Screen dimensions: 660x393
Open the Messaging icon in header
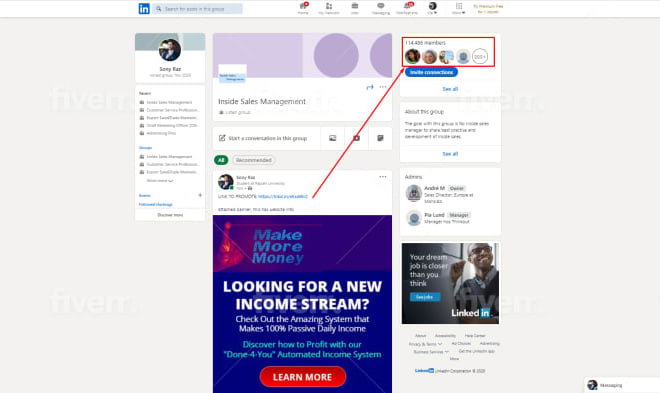pyautogui.click(x=381, y=8)
